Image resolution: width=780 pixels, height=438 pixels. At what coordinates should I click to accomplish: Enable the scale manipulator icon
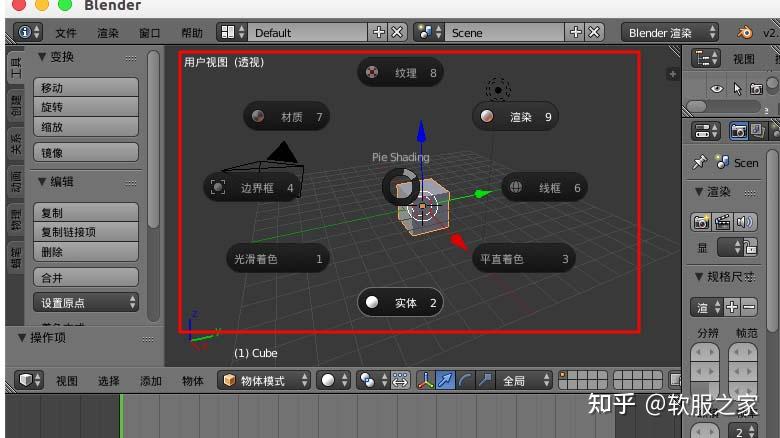485,381
